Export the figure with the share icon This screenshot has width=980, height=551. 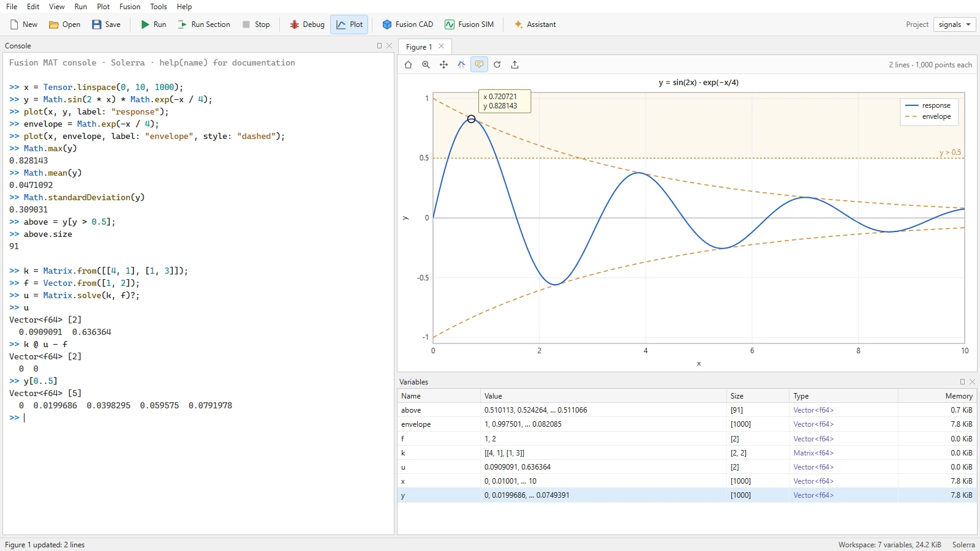(514, 64)
